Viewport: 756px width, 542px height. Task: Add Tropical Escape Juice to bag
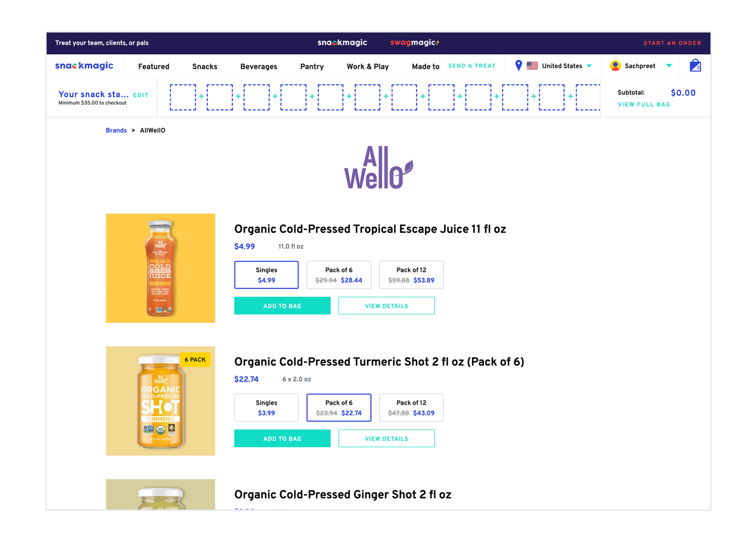pos(282,305)
